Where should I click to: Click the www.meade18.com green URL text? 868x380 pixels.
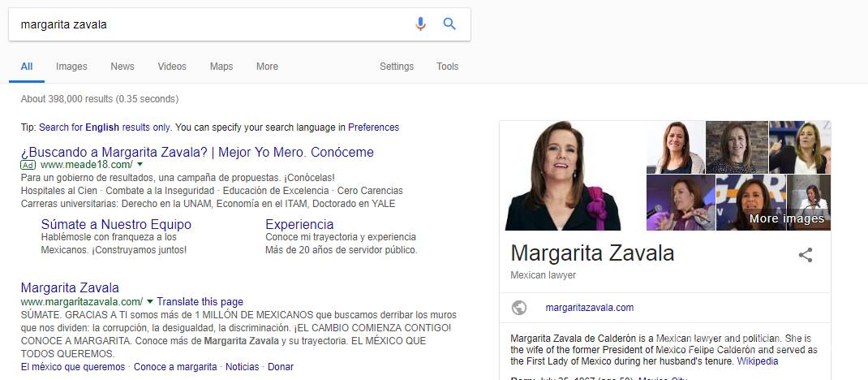point(86,165)
